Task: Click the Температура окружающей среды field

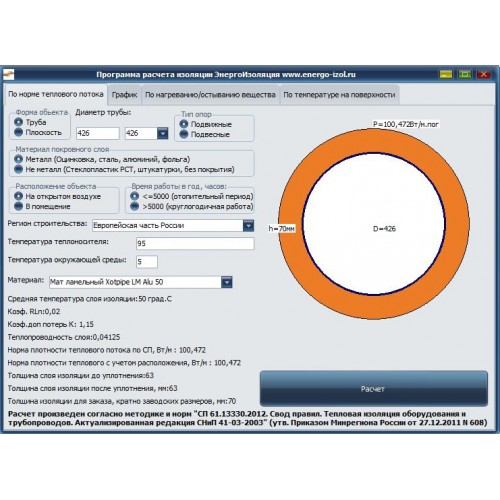Action: [147, 262]
